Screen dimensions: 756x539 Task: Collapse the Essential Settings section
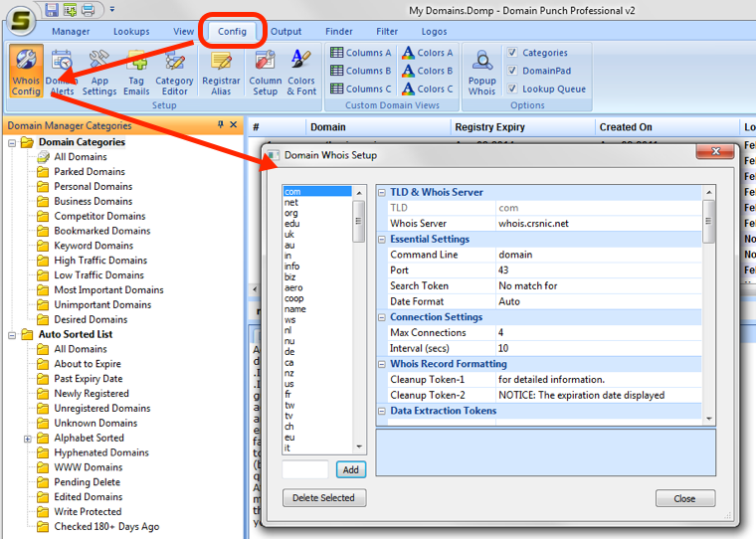(x=383, y=240)
